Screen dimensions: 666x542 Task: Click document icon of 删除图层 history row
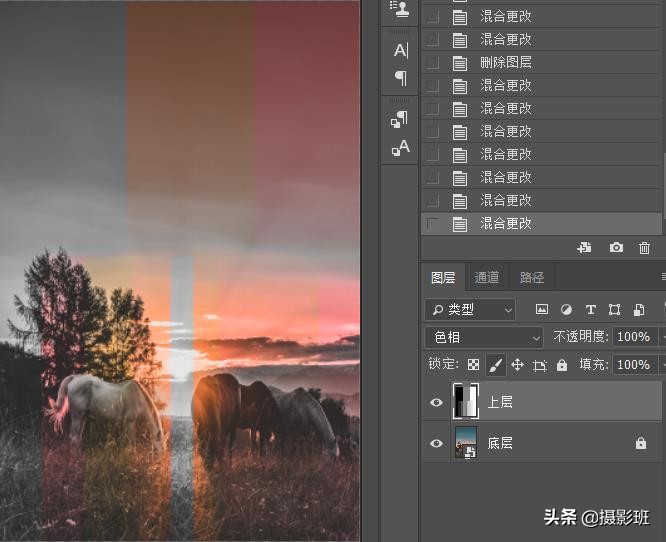[460, 63]
